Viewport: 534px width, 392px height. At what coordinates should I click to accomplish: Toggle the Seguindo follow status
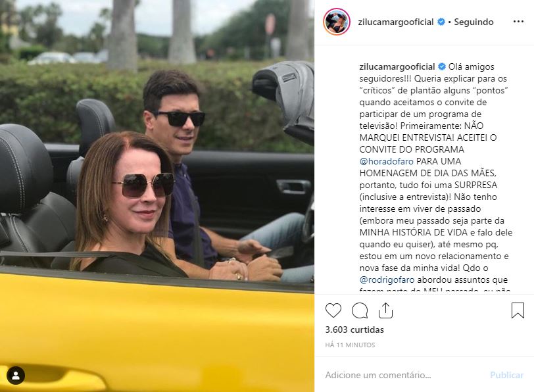pyautogui.click(x=473, y=22)
